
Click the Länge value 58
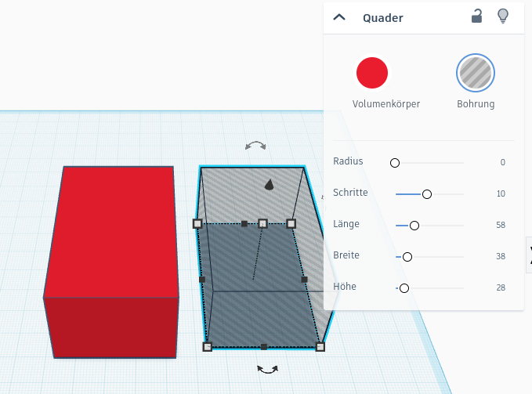[501, 225]
